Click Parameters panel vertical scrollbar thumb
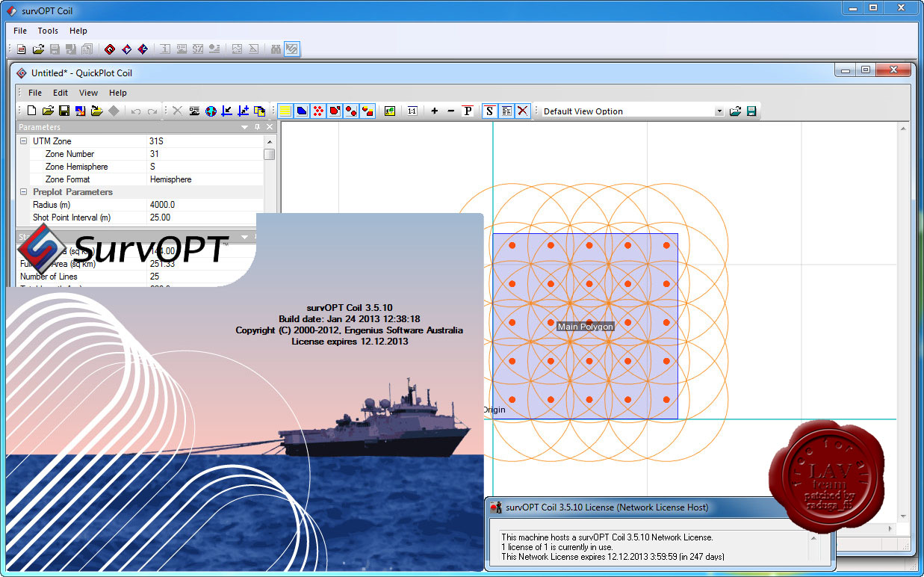The width and height of the screenshot is (924, 577). point(270,154)
